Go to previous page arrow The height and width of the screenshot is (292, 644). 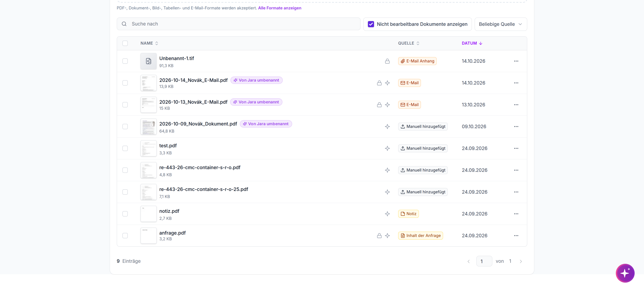click(469, 261)
